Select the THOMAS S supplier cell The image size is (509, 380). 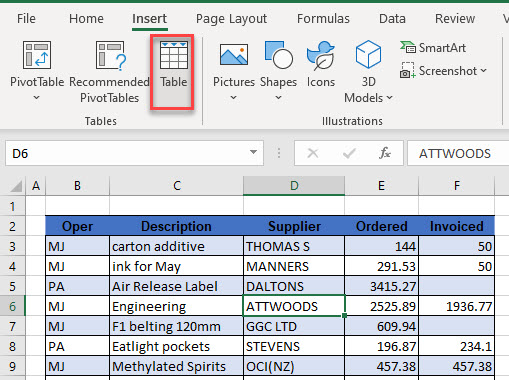pyautogui.click(x=294, y=246)
